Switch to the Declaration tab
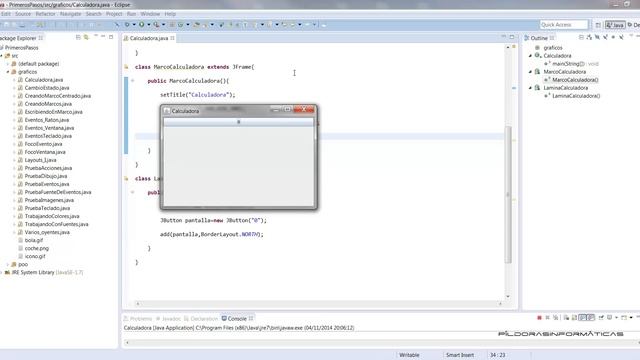This screenshot has height=360, width=640. click(x=201, y=318)
